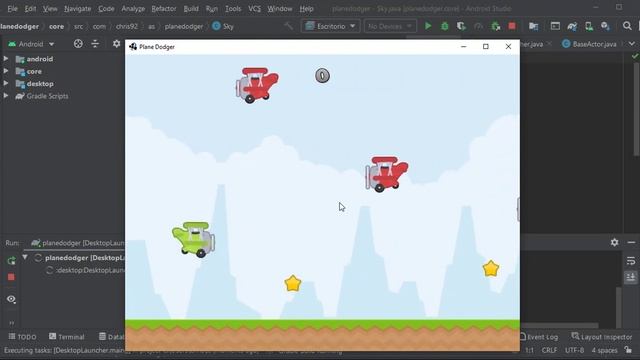Expand the core module node
Viewport: 640px width, 360px height.
click(6, 71)
